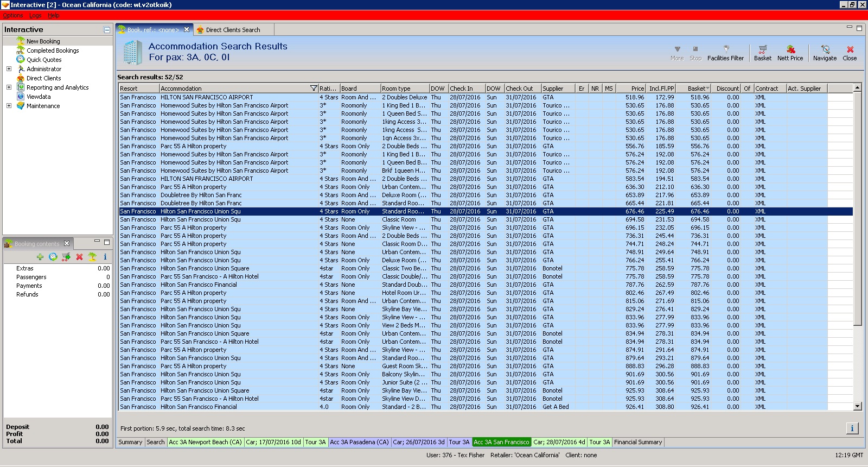Open the Financial Summary tab
The image size is (868, 467).
[x=638, y=442]
